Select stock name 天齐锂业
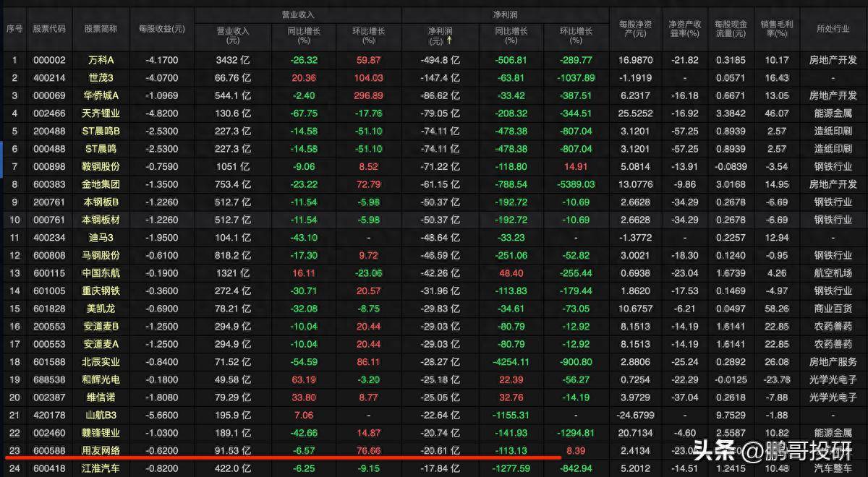The height and width of the screenshot is (477, 868). coord(101,113)
